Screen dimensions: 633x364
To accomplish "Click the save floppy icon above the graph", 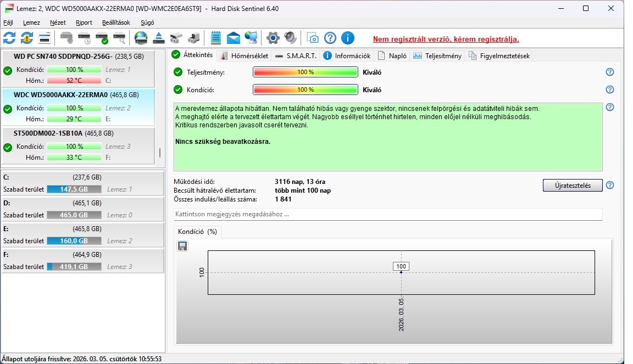I will tap(182, 246).
